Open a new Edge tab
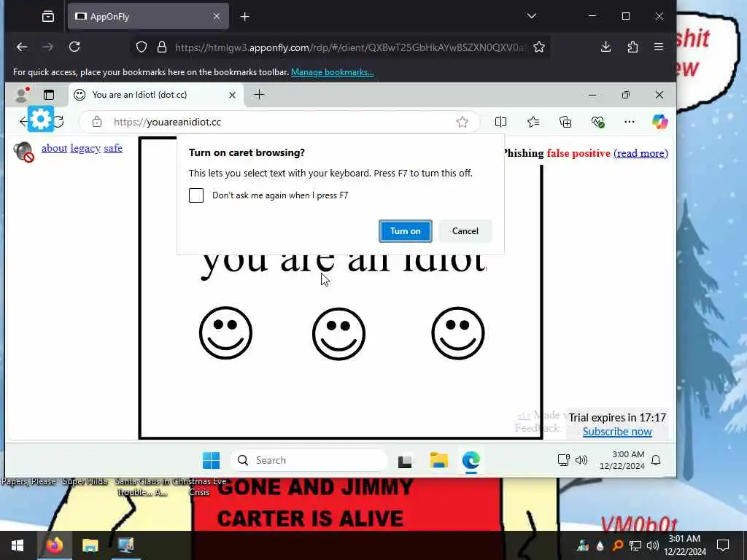Image resolution: width=747 pixels, height=560 pixels. 259,95
